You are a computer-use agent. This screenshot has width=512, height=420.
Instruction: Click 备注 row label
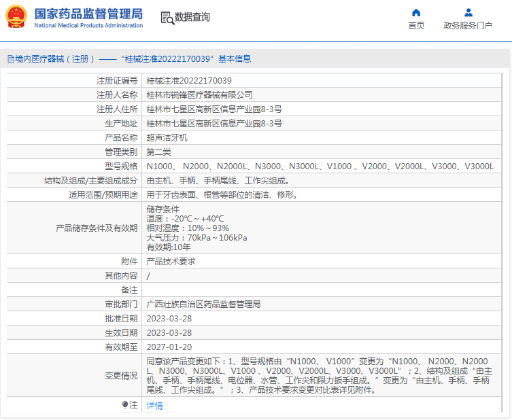pyautogui.click(x=129, y=290)
